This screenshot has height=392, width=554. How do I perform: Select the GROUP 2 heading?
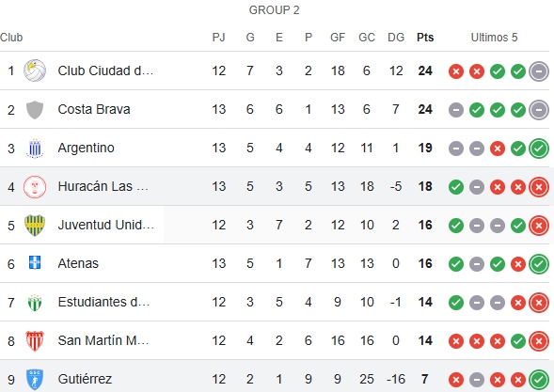click(x=274, y=10)
